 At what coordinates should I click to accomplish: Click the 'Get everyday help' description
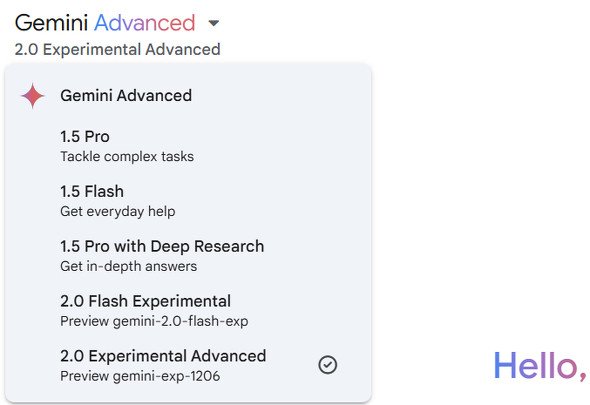tap(118, 212)
